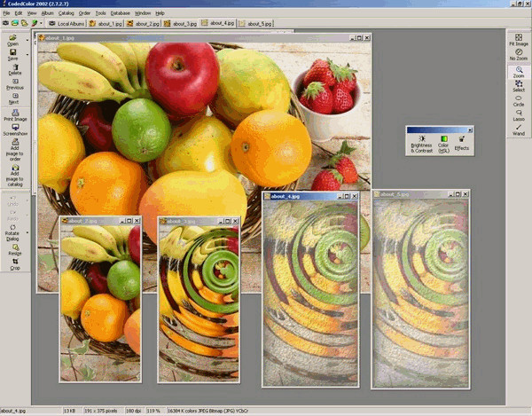Click the Resize tool
The image size is (532, 416).
click(15, 250)
